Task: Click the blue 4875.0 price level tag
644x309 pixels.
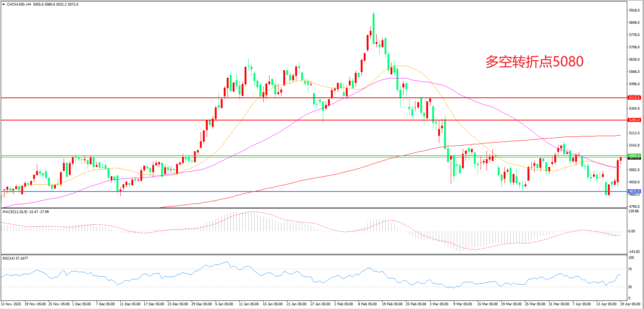Action: 634,191
